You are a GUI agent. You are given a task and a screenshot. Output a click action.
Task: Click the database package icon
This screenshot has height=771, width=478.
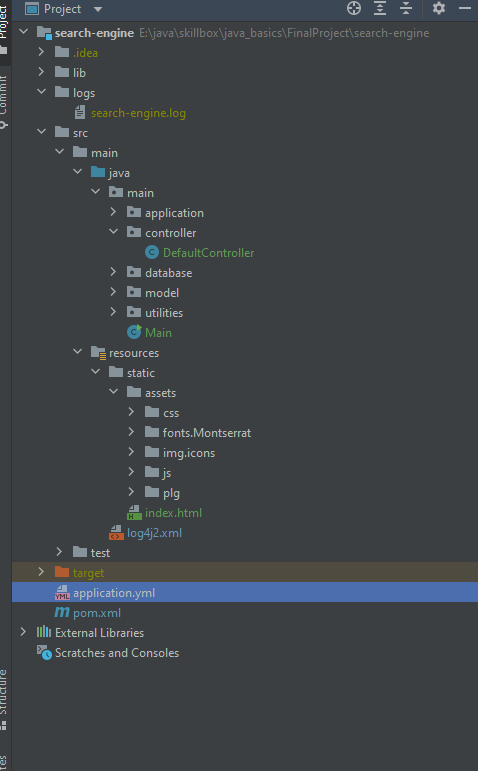pos(134,272)
